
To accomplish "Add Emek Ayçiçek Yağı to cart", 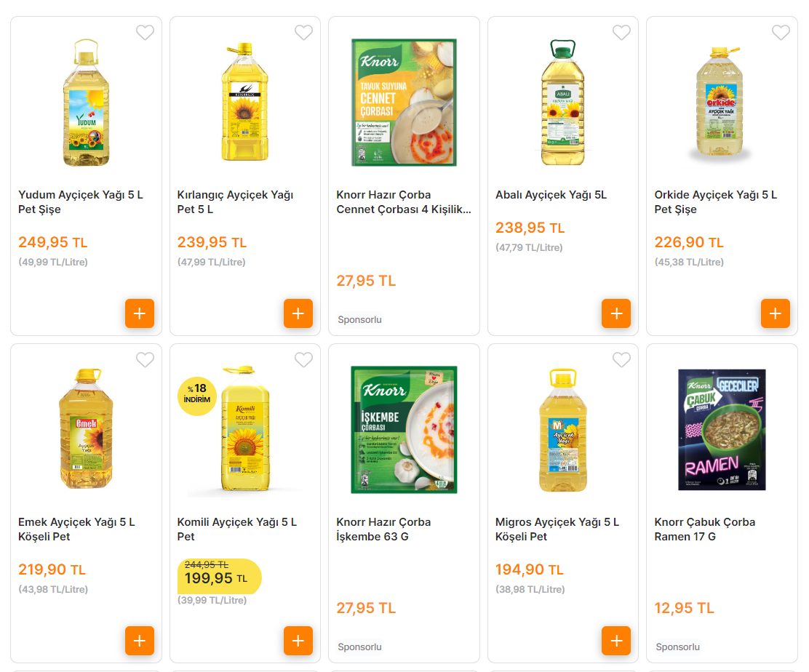I will point(140,641).
